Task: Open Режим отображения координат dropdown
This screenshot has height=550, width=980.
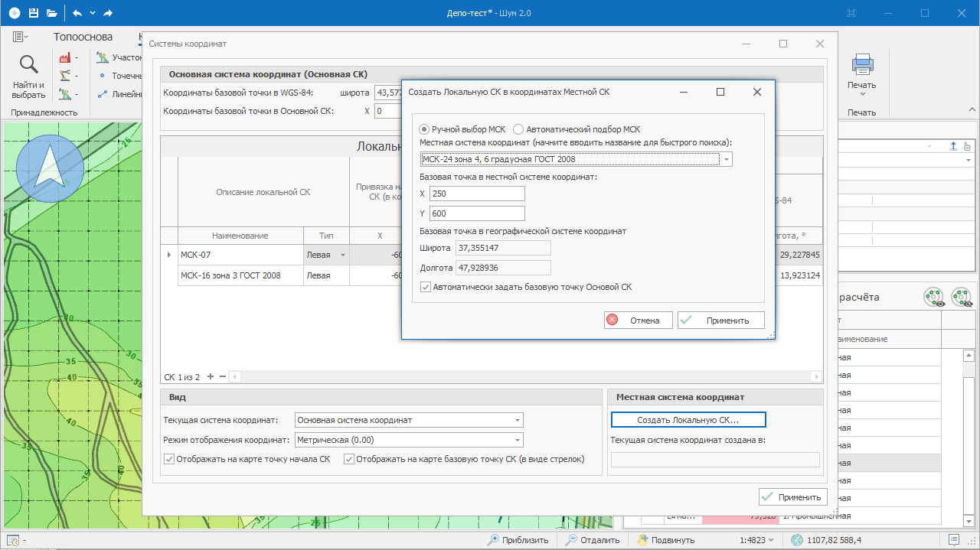Action: point(518,440)
